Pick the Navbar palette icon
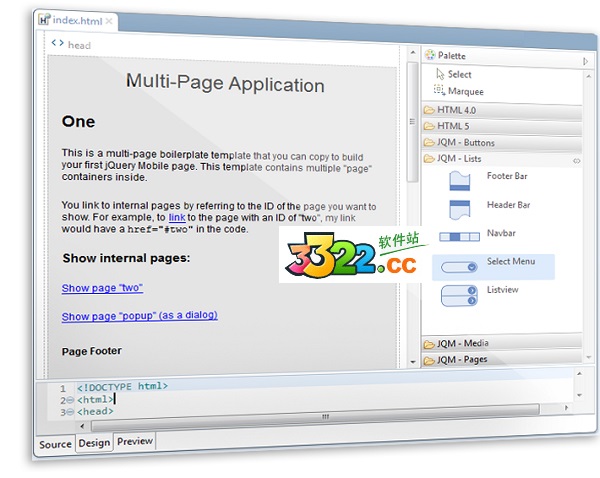 click(459, 237)
